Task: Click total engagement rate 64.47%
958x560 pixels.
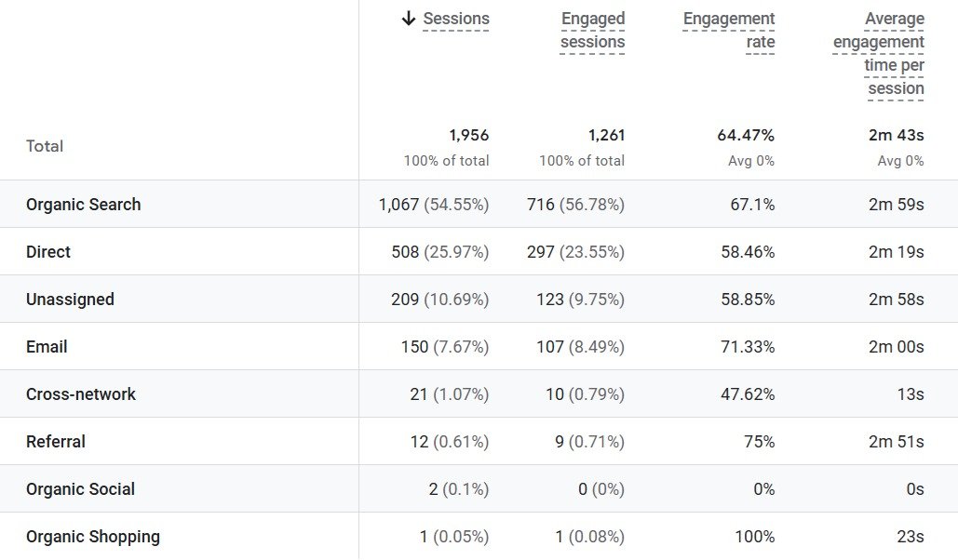Action: coord(746,136)
